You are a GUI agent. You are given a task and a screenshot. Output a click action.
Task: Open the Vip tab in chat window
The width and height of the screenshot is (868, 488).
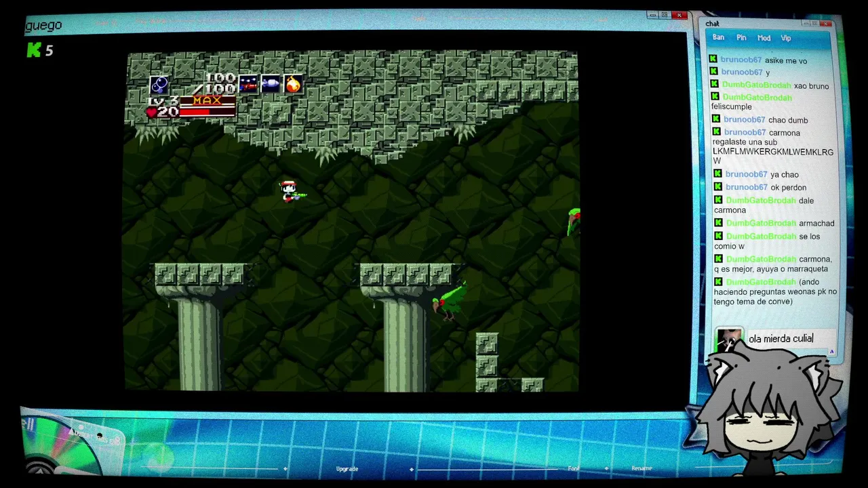786,38
